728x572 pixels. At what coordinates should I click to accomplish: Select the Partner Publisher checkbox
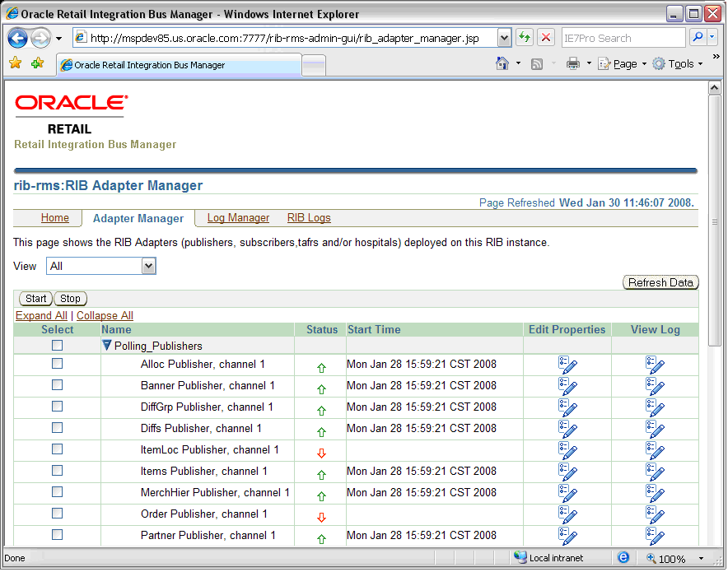(57, 534)
